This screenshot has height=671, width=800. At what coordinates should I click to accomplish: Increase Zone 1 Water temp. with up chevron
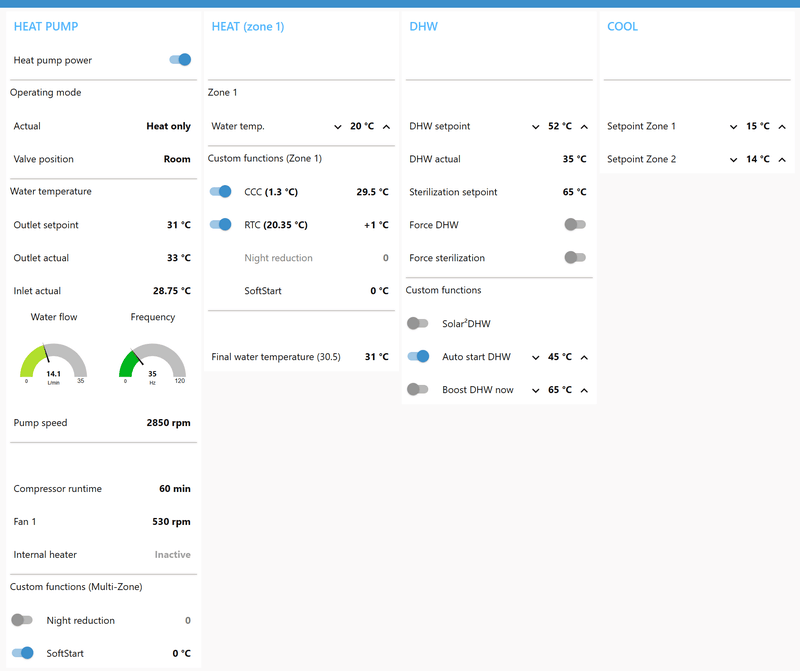click(386, 127)
